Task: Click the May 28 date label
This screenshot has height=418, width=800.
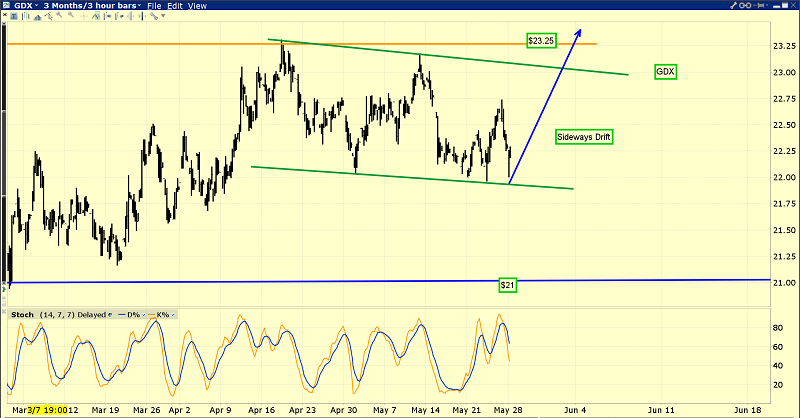Action: point(508,410)
